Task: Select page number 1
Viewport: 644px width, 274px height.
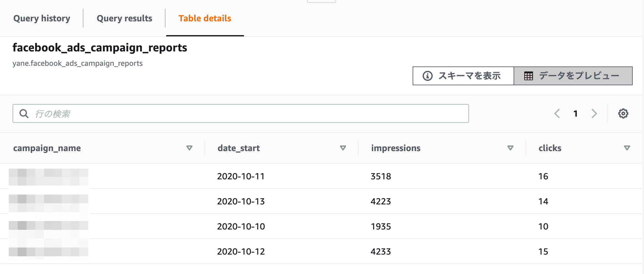Action: click(x=576, y=113)
